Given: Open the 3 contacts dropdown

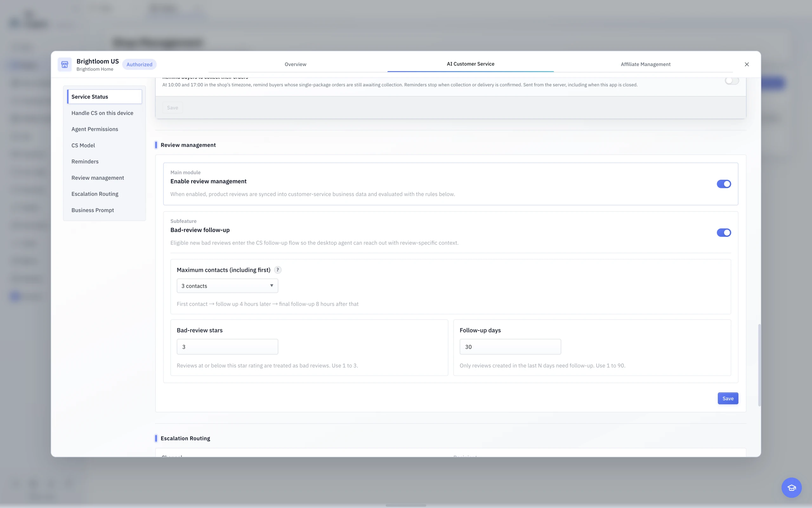Looking at the screenshot, I should click(227, 285).
